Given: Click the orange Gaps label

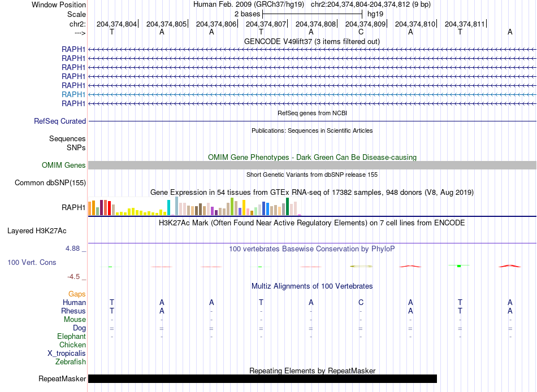Looking at the screenshot, I should pyautogui.click(x=77, y=294).
